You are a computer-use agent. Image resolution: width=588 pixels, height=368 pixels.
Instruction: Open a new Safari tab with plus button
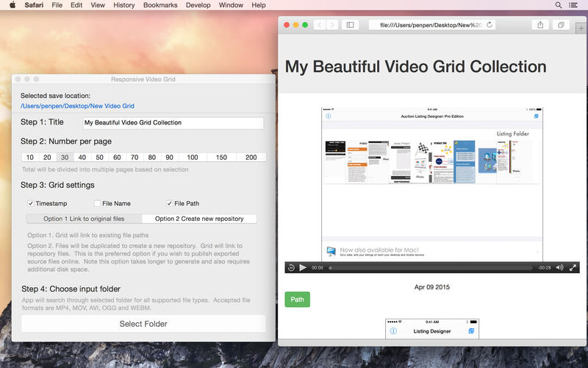[581, 27]
